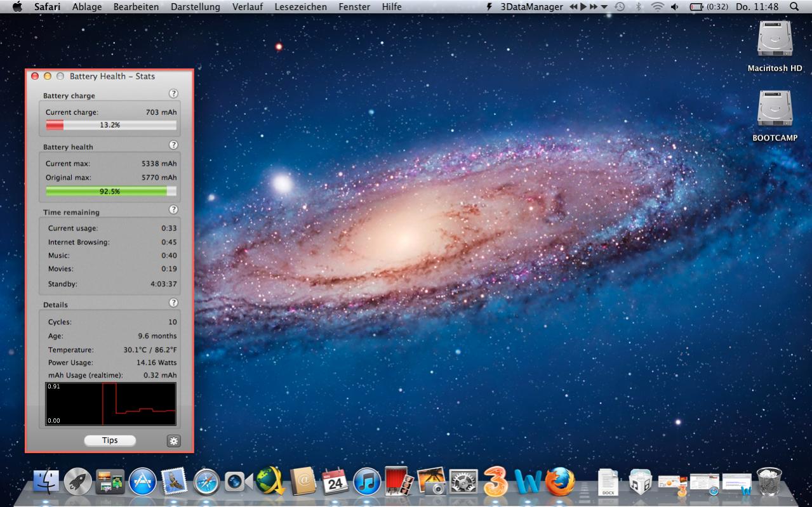812x507 pixels.
Task: Show help for Battery health section
Action: pyautogui.click(x=173, y=145)
